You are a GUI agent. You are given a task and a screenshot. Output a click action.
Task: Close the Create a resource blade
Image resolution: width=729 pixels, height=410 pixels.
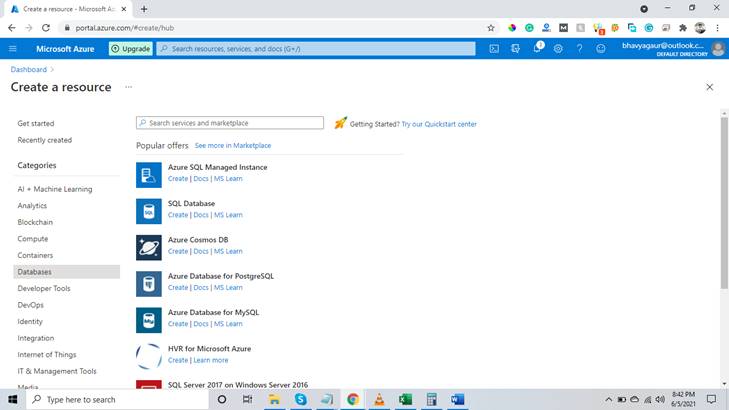coord(709,87)
